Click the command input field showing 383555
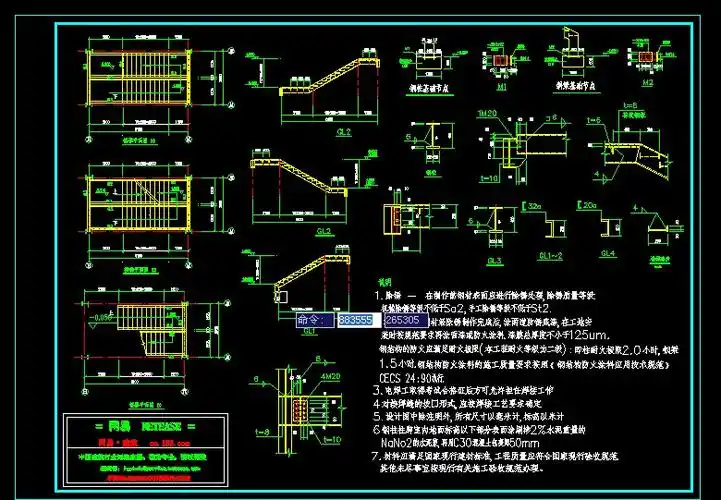721x500 pixels. pos(356,320)
